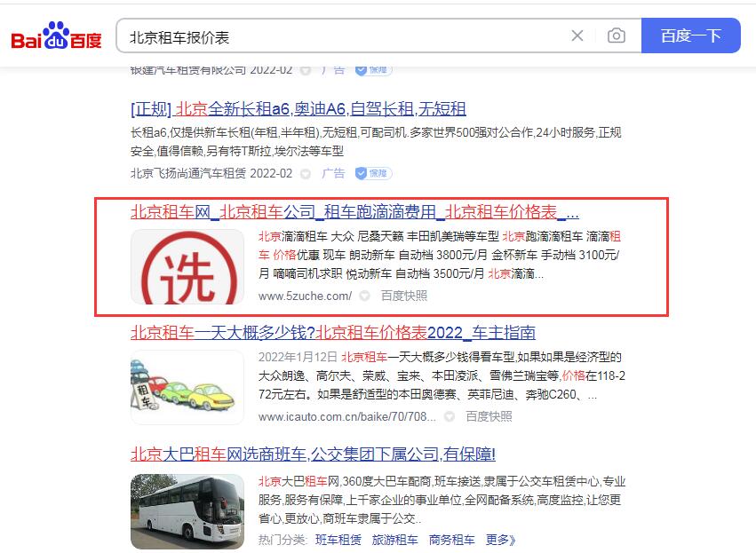756x553 pixels.
Task: Click the white bus thumbnail image
Action: (x=187, y=511)
